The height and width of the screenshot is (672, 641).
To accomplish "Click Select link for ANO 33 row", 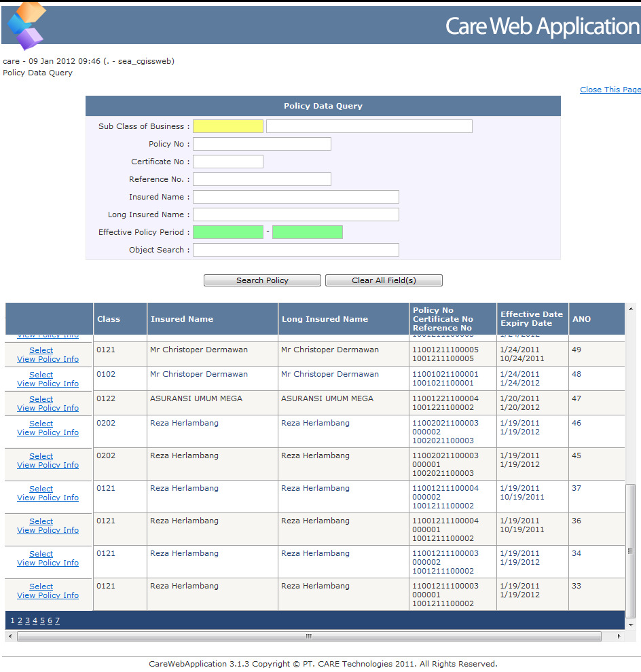I will pos(41,586).
